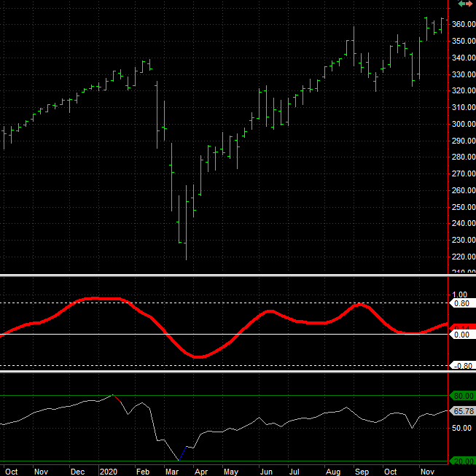Click the 0.00 zero-line level tag

click(462, 335)
